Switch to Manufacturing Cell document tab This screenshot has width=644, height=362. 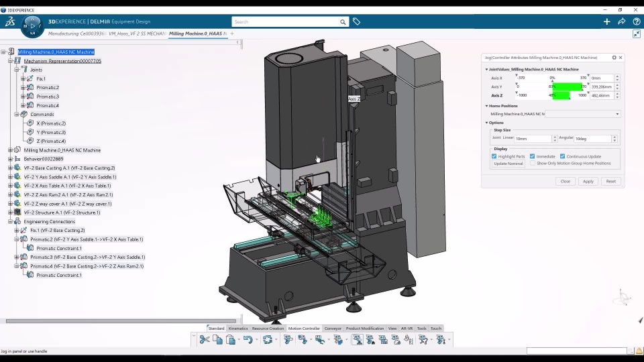tap(76, 34)
